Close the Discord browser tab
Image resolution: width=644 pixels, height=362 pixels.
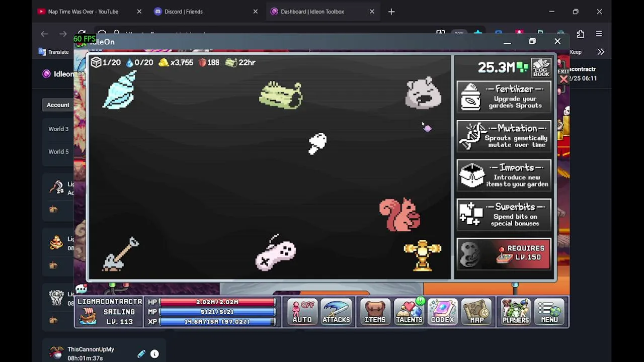(255, 12)
